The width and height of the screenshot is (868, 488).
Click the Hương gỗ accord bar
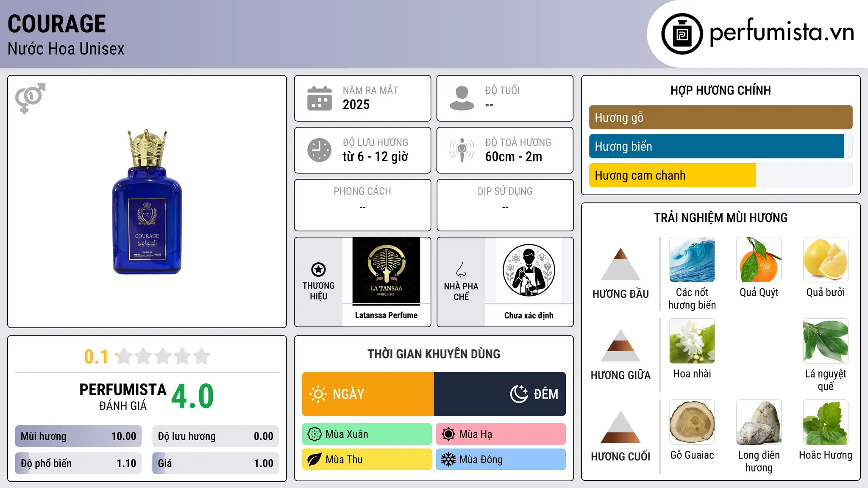click(x=721, y=117)
